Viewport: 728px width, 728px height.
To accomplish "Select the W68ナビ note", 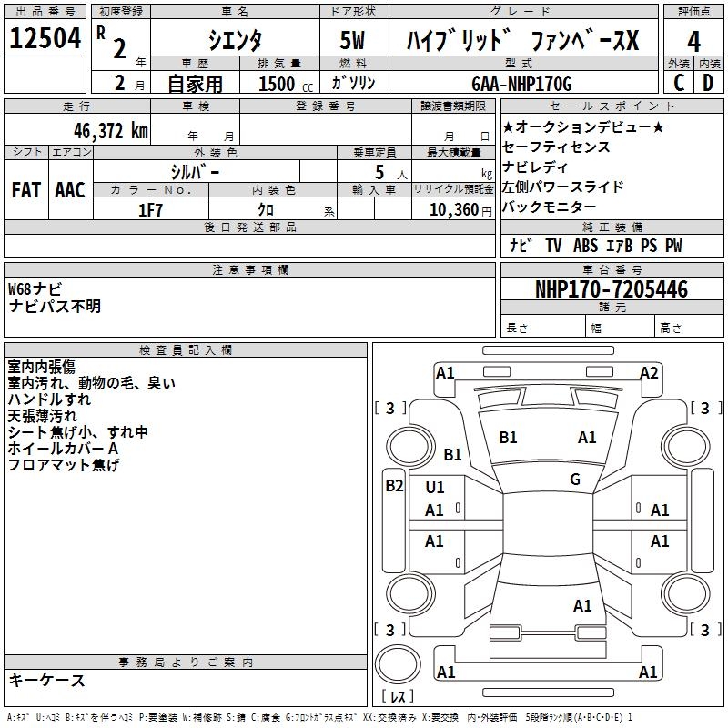I will pos(35,289).
